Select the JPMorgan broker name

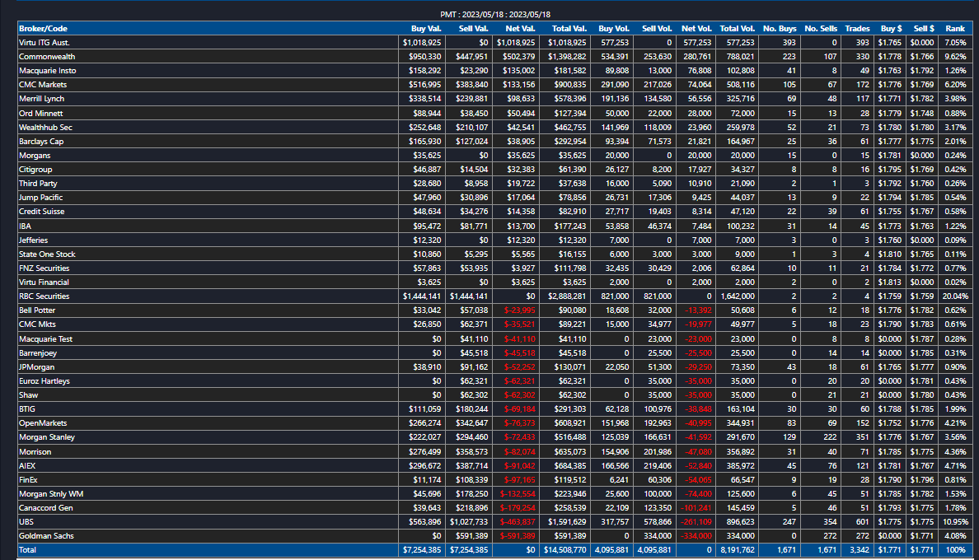coord(36,367)
